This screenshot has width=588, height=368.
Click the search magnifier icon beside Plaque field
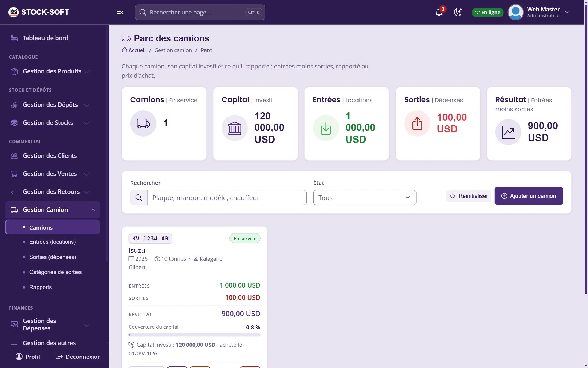point(139,198)
